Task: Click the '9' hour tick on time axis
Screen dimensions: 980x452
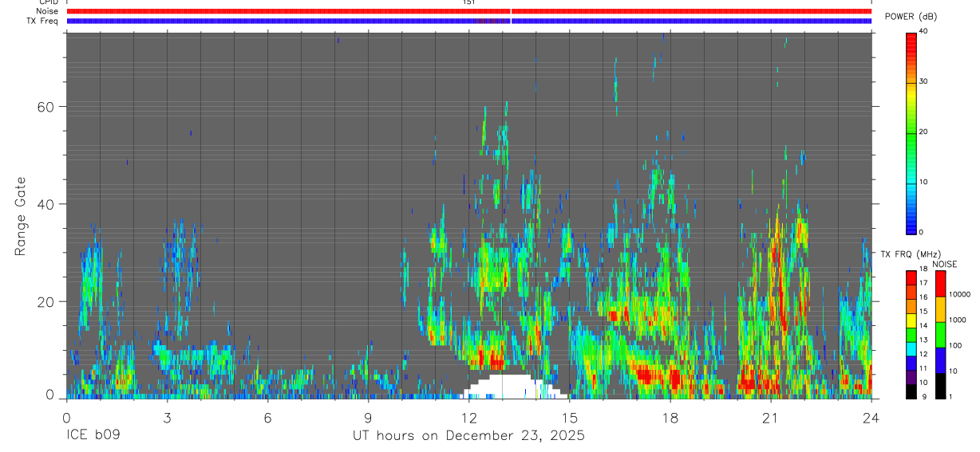Action: tap(368, 417)
